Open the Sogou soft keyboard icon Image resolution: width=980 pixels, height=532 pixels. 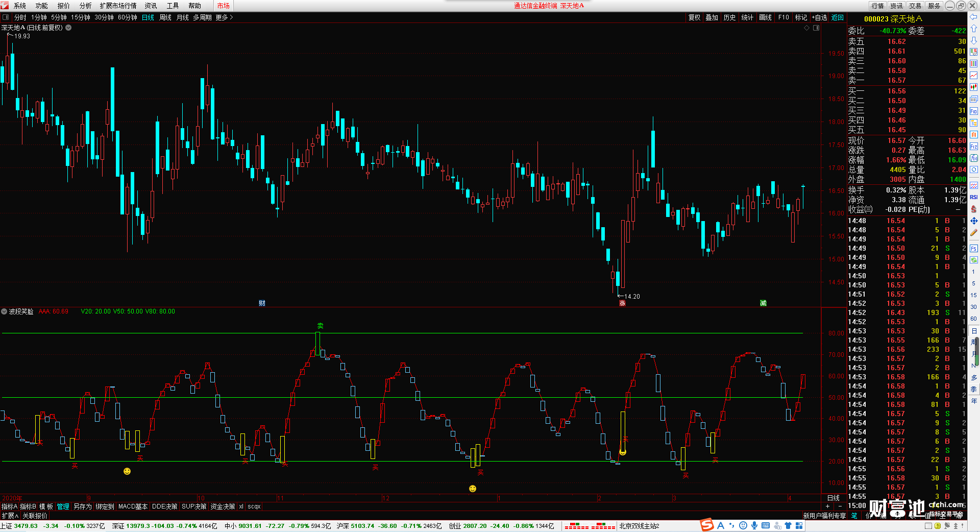(766, 525)
